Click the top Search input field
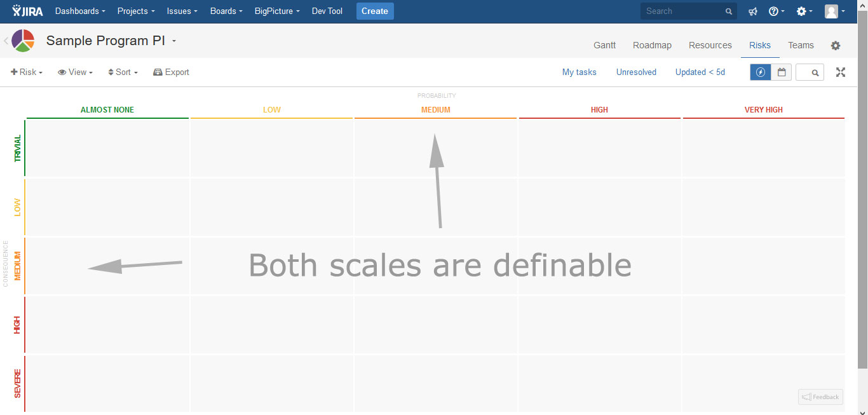 (x=683, y=11)
